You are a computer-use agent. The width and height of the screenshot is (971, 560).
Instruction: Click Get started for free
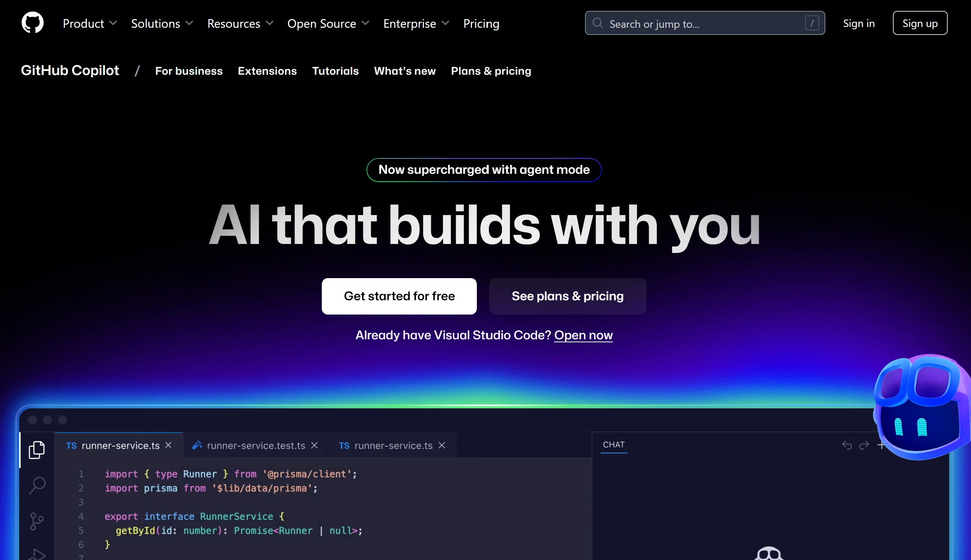pyautogui.click(x=399, y=296)
